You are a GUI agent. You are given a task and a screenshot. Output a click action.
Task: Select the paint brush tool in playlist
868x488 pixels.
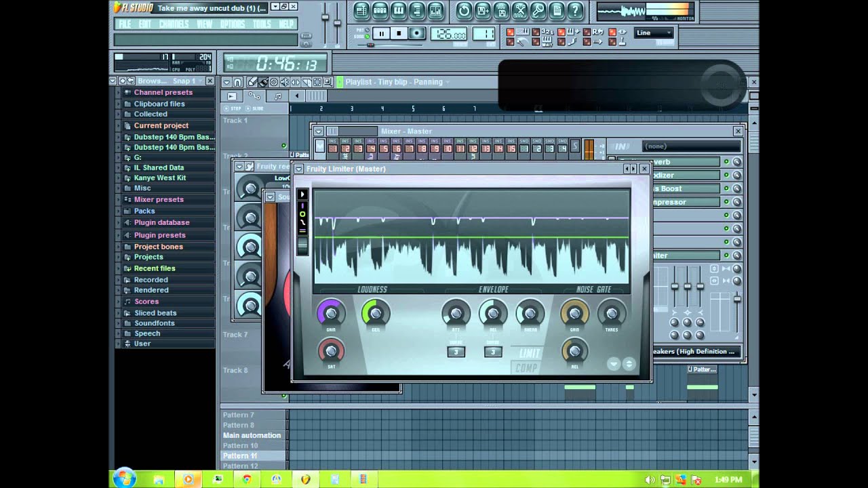pos(263,82)
